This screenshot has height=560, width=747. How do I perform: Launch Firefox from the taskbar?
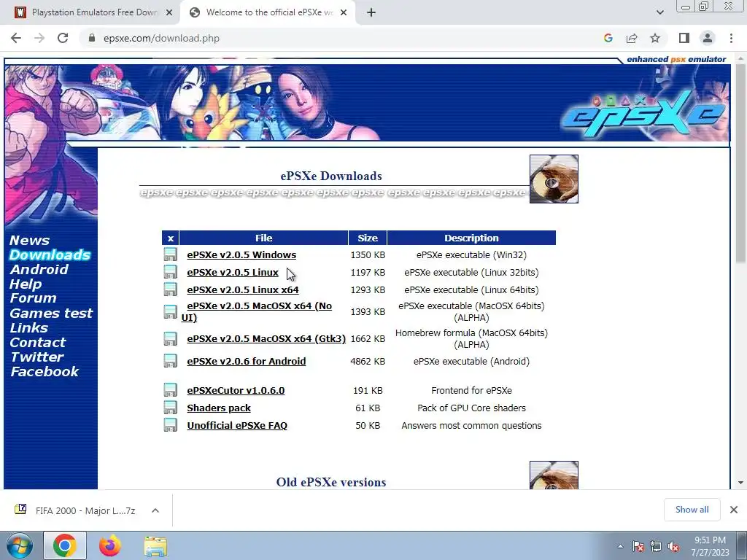coord(110,545)
